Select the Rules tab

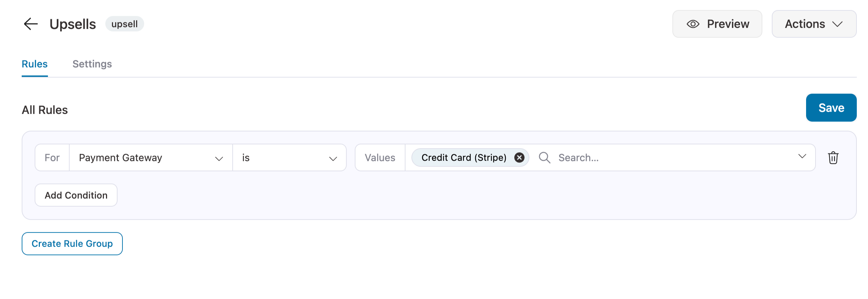(35, 64)
